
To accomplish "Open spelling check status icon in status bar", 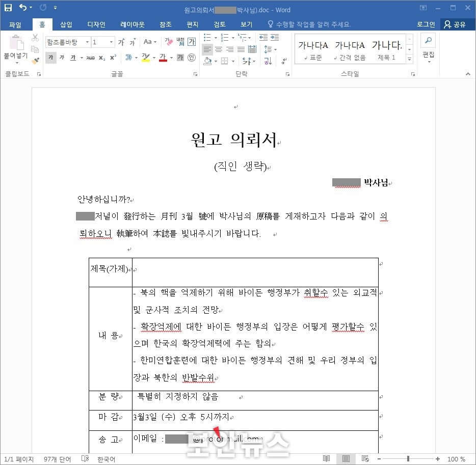I will [85, 458].
